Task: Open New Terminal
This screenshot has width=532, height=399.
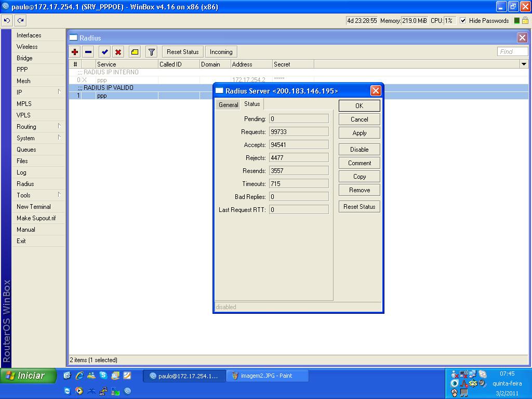Action: pyautogui.click(x=38, y=207)
